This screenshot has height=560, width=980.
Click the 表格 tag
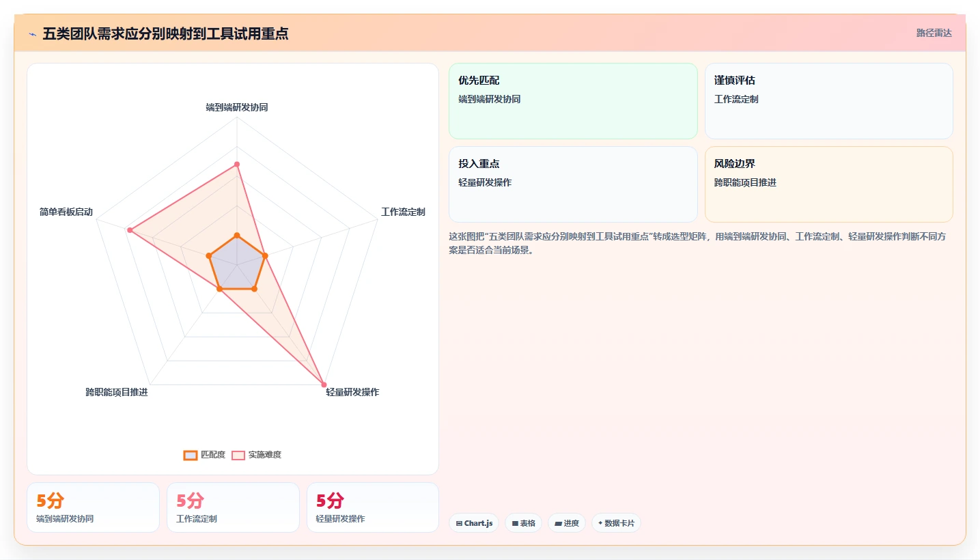(524, 523)
